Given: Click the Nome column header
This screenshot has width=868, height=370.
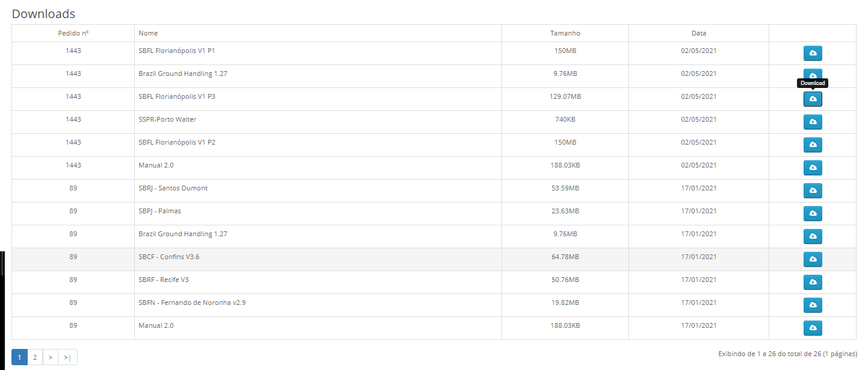Looking at the screenshot, I should pos(148,33).
